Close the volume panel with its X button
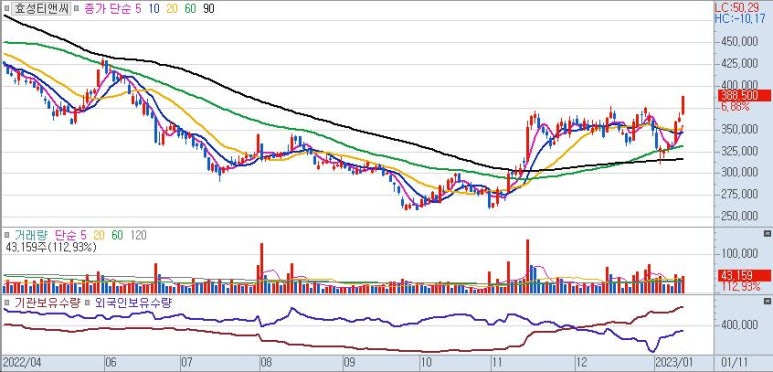Viewport: 773px width, 372px height. tap(767, 233)
